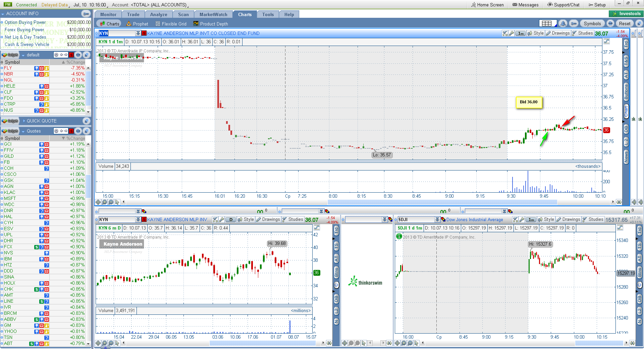Switch to the MarketWatch tab

(213, 14)
